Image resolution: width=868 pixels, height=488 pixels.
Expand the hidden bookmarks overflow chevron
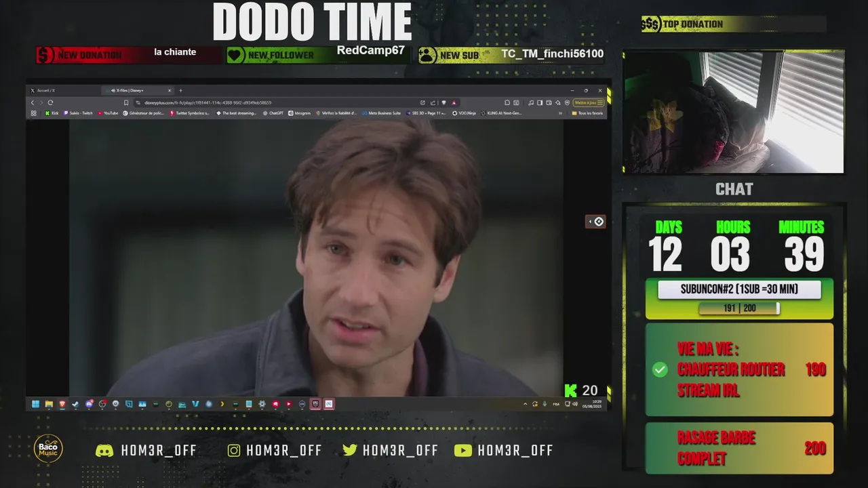pyautogui.click(x=560, y=113)
